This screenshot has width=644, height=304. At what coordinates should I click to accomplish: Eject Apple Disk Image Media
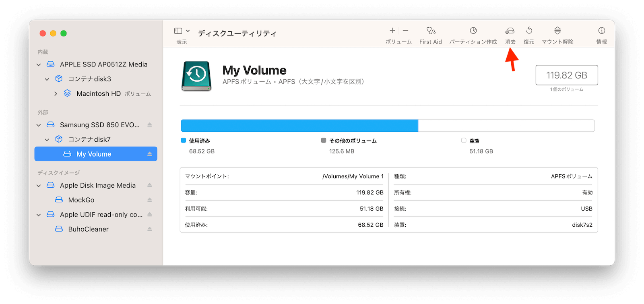click(150, 185)
